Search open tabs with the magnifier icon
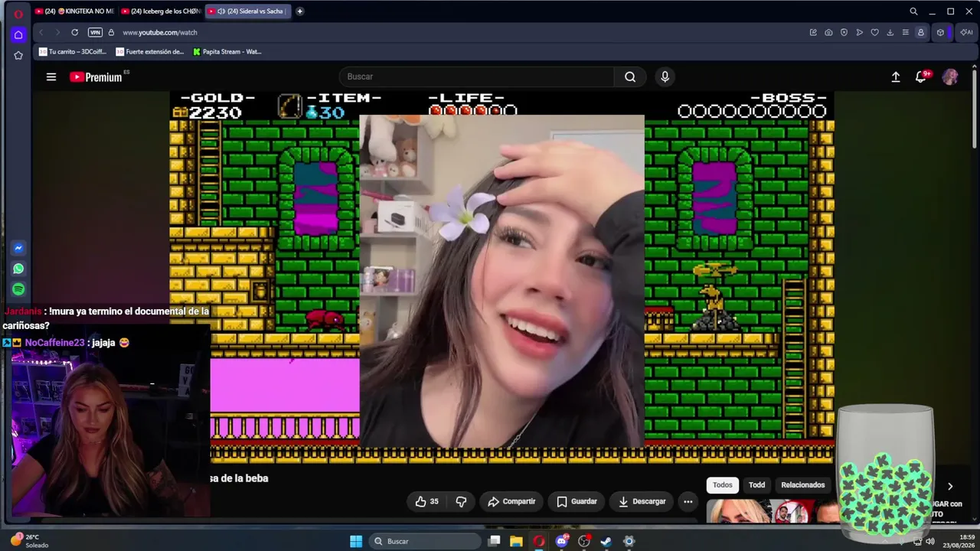The height and width of the screenshot is (551, 980). 913,11
